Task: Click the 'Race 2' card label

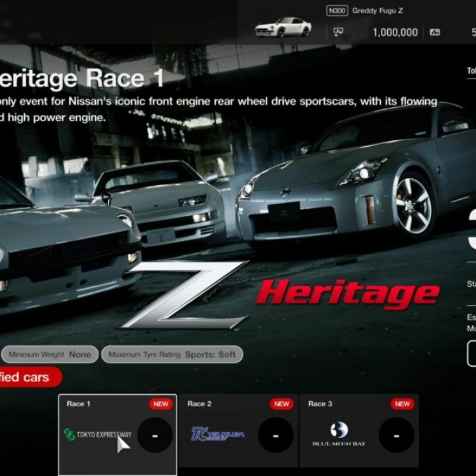Action: 199,404
